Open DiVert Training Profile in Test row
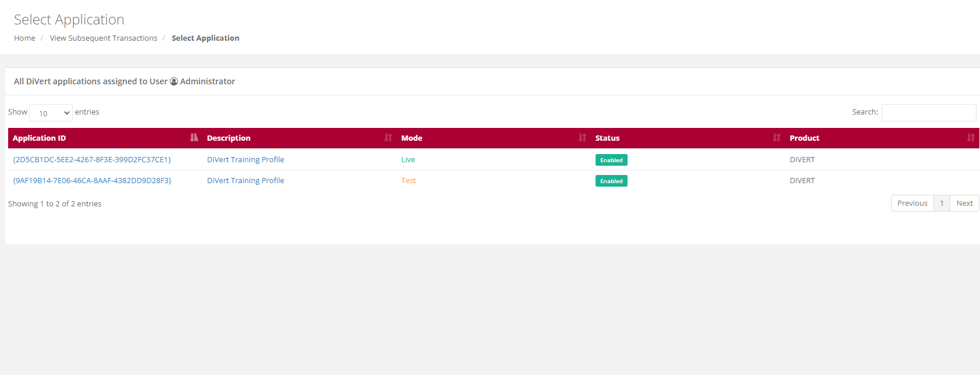Viewport: 980px width, 375px height. [245, 181]
